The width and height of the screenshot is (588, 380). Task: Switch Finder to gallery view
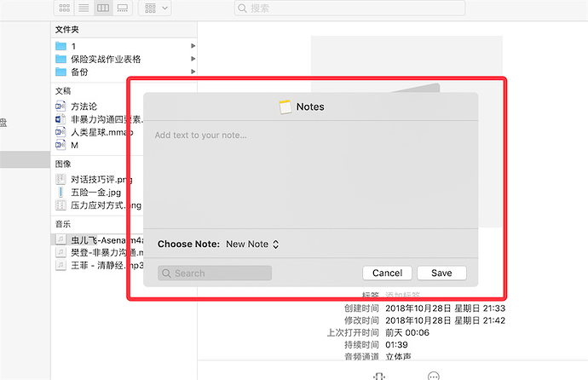tap(123, 8)
